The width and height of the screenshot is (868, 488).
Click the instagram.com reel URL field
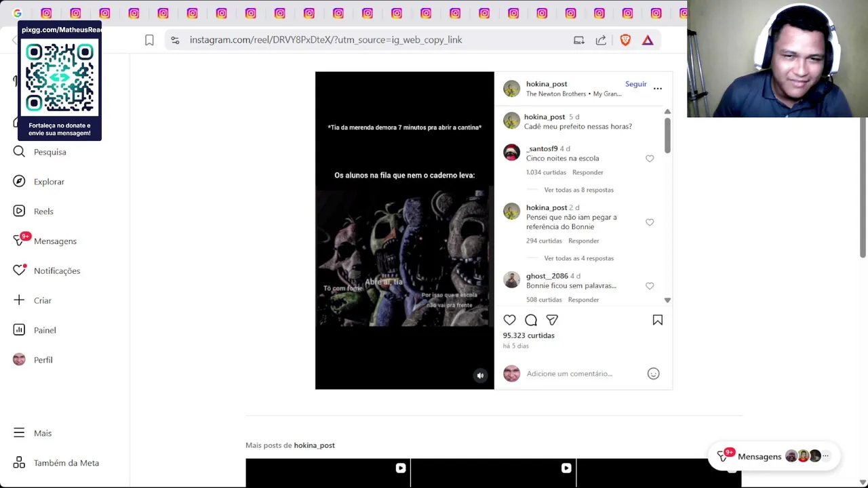325,40
